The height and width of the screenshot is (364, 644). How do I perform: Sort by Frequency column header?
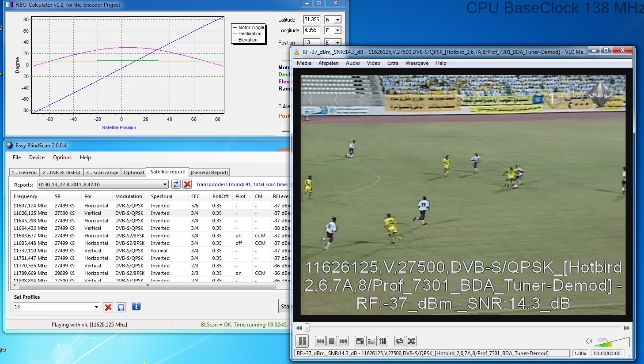(x=31, y=196)
